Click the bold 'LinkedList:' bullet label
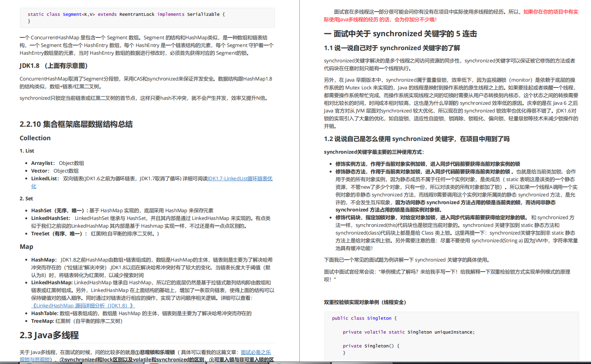The width and height of the screenshot is (591, 364). (45, 179)
